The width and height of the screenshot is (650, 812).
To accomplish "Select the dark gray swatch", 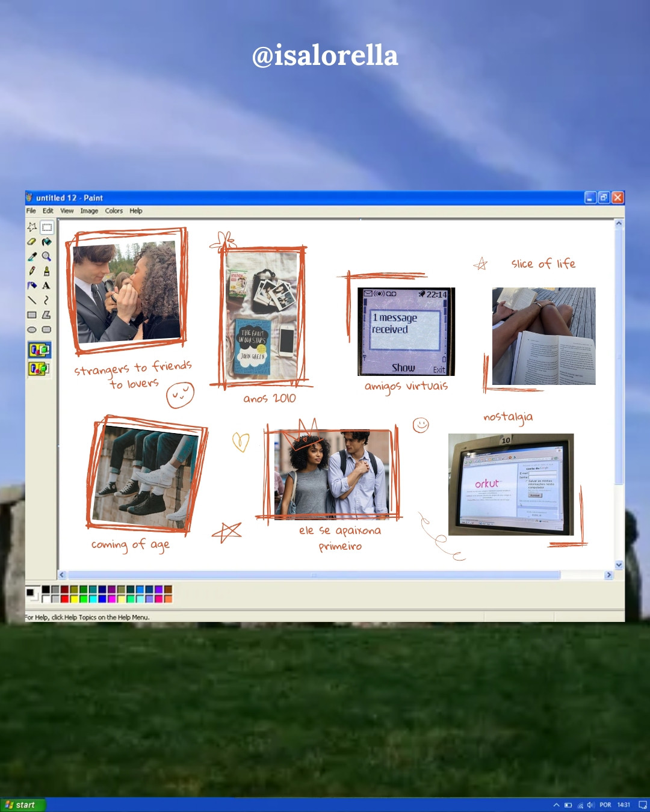I will click(55, 589).
